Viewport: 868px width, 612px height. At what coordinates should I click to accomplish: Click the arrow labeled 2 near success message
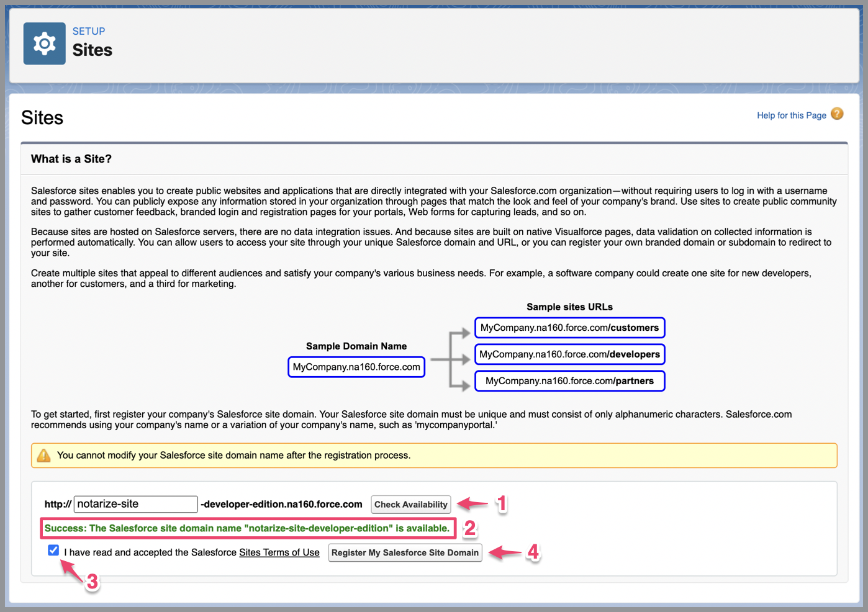470,528
